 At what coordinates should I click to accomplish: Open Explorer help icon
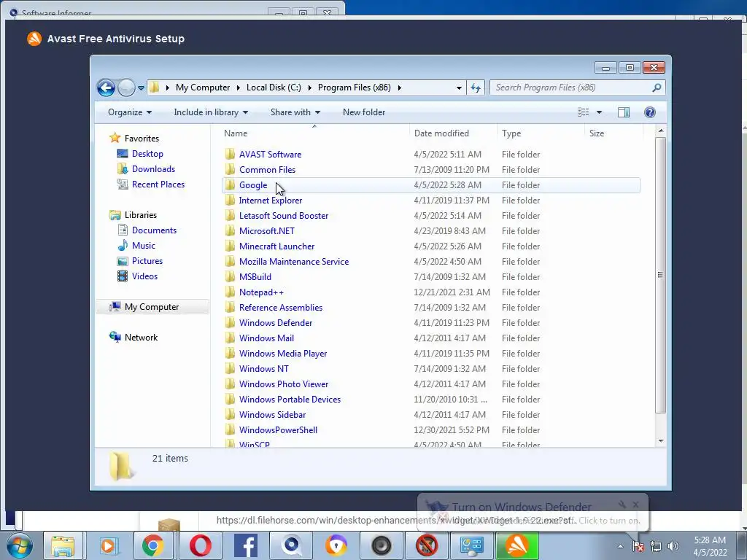(x=649, y=112)
